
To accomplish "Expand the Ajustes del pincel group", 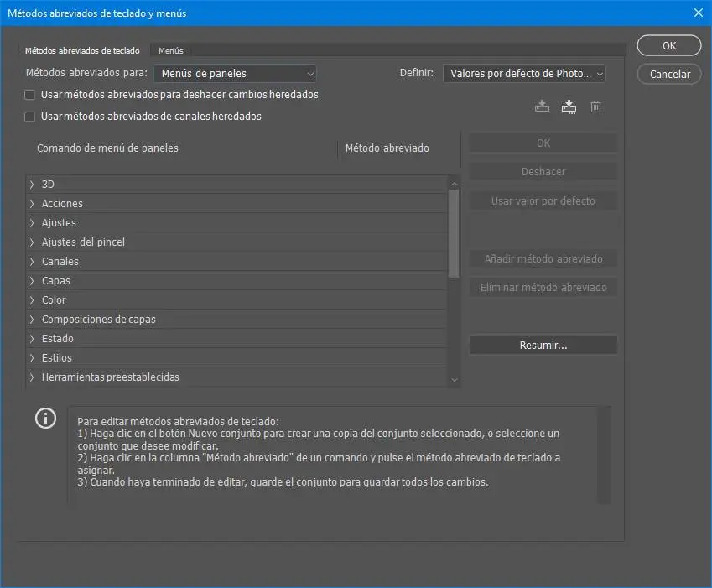I will [32, 242].
